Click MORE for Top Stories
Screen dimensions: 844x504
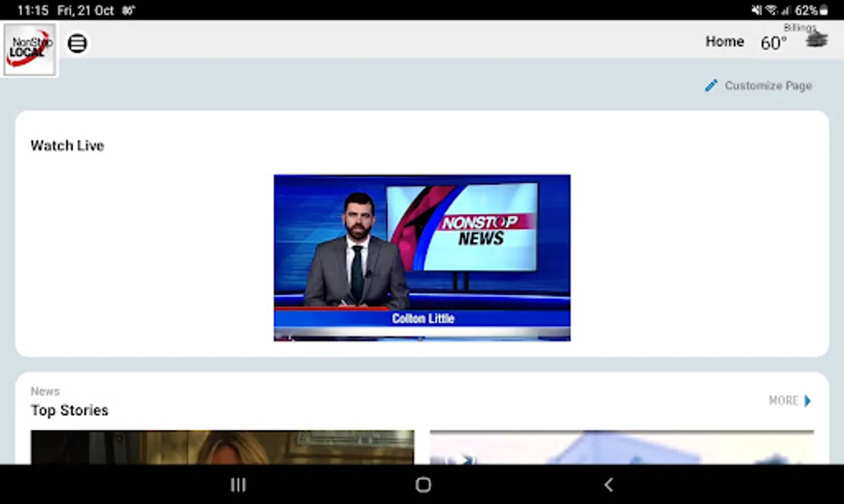[x=783, y=400]
